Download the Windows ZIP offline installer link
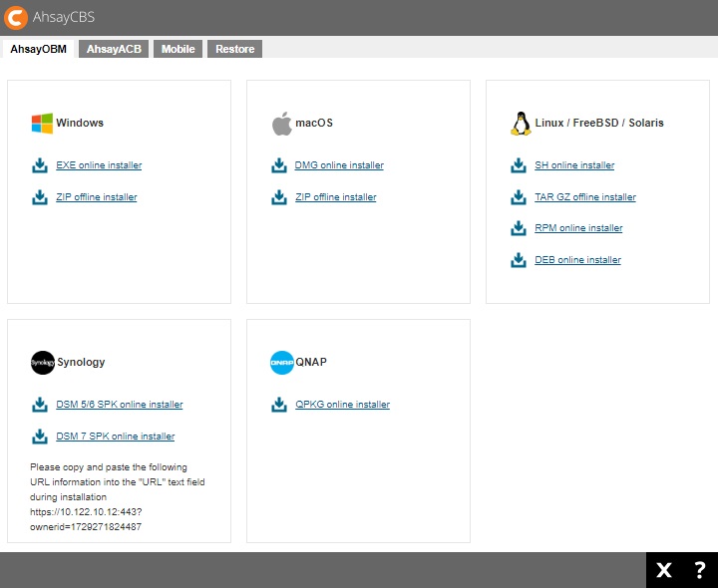Image resolution: width=718 pixels, height=588 pixels. pos(97,197)
